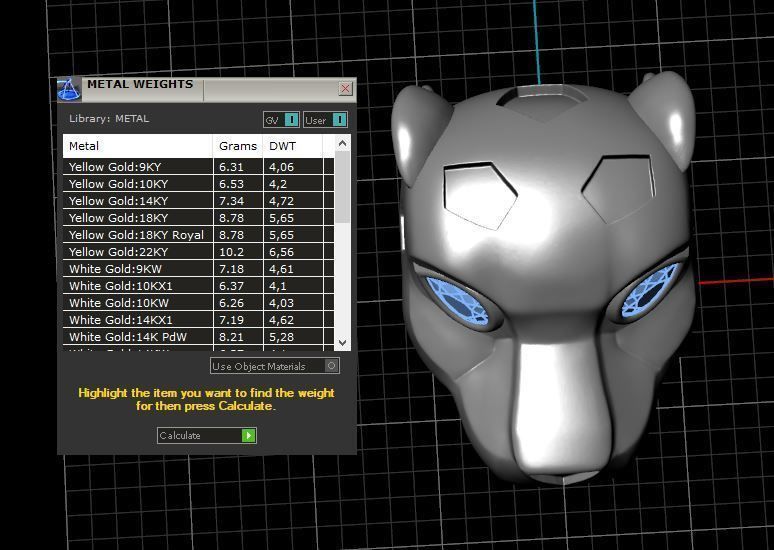Toggle the GV library switch
The height and width of the screenshot is (550, 774).
[x=281, y=120]
